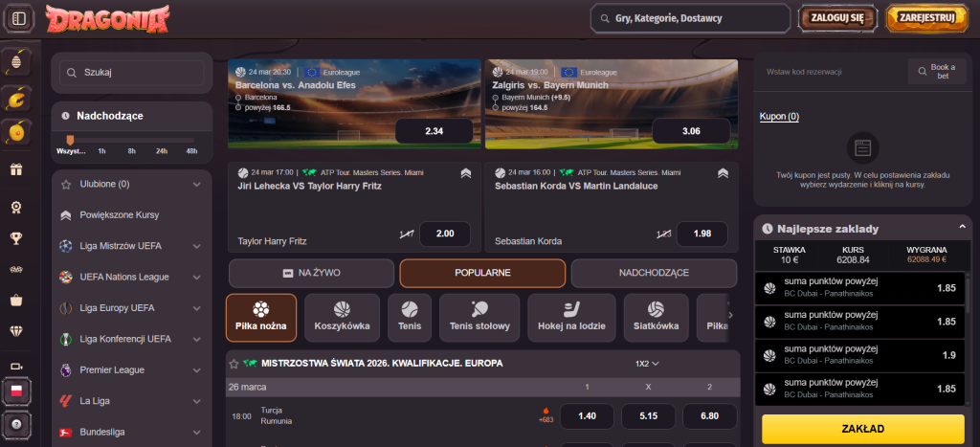The image size is (980, 447).
Task: Click boosted odds icon on Korda vs Landaluce card
Action: 724,173
